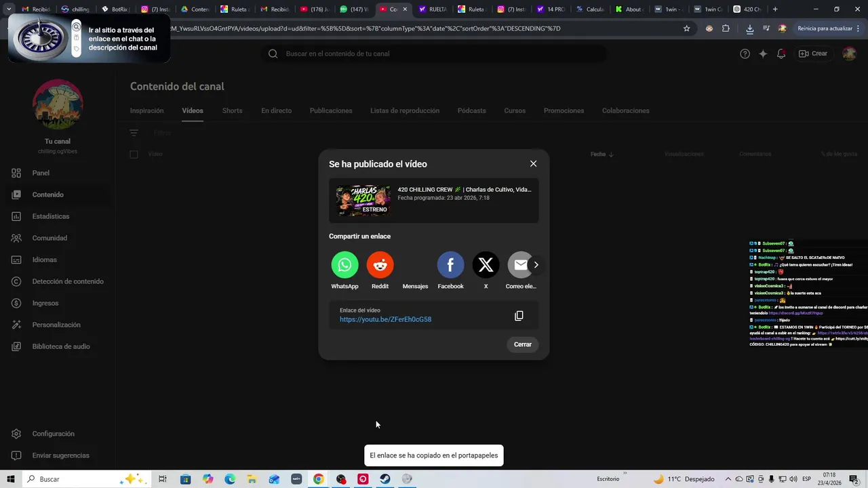Open browser tab search dropdown
This screenshot has height=488, width=868.
coord(9,9)
